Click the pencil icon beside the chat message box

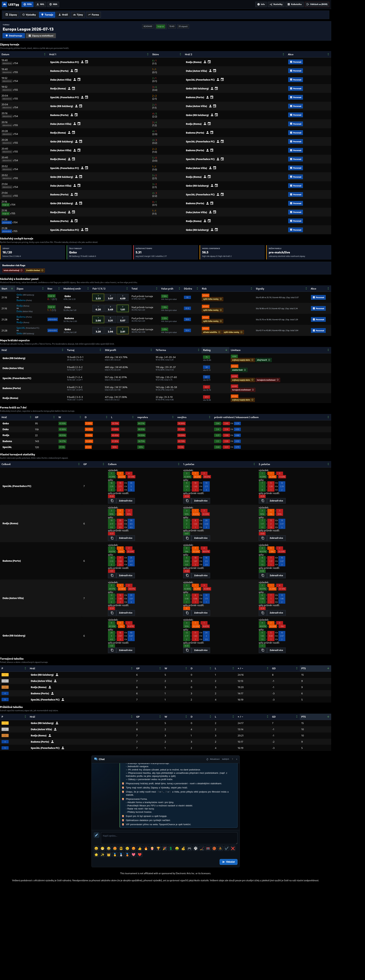coord(97,835)
